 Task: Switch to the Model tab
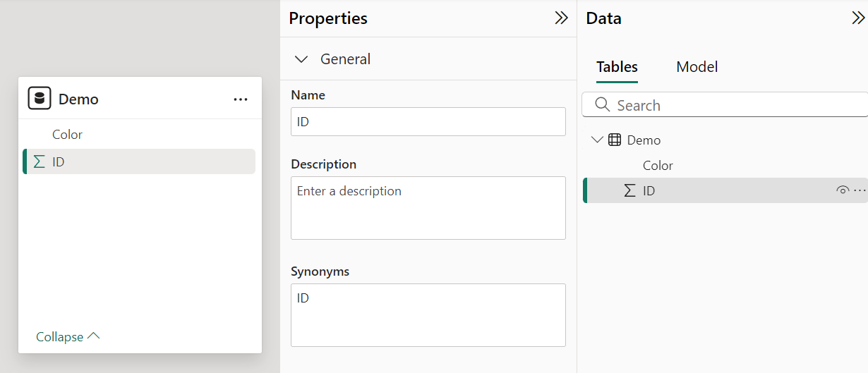click(x=697, y=67)
